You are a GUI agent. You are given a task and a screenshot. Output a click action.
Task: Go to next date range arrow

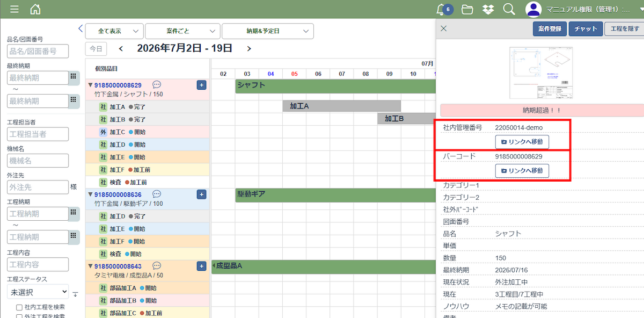[249, 49]
